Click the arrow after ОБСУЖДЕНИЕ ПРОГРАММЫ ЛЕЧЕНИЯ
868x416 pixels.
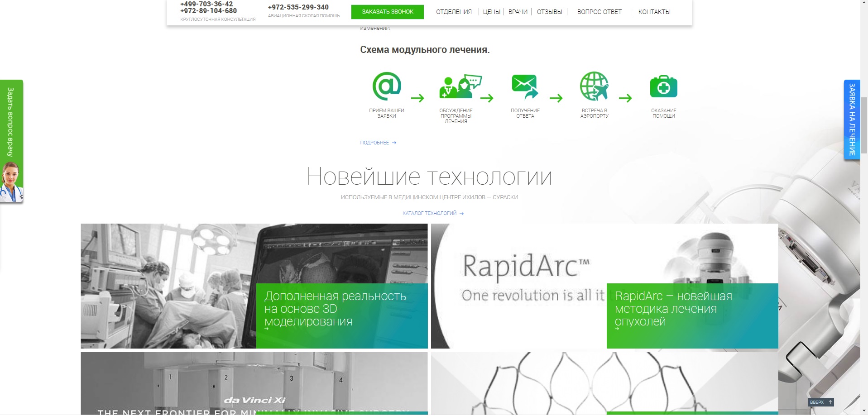[487, 98]
